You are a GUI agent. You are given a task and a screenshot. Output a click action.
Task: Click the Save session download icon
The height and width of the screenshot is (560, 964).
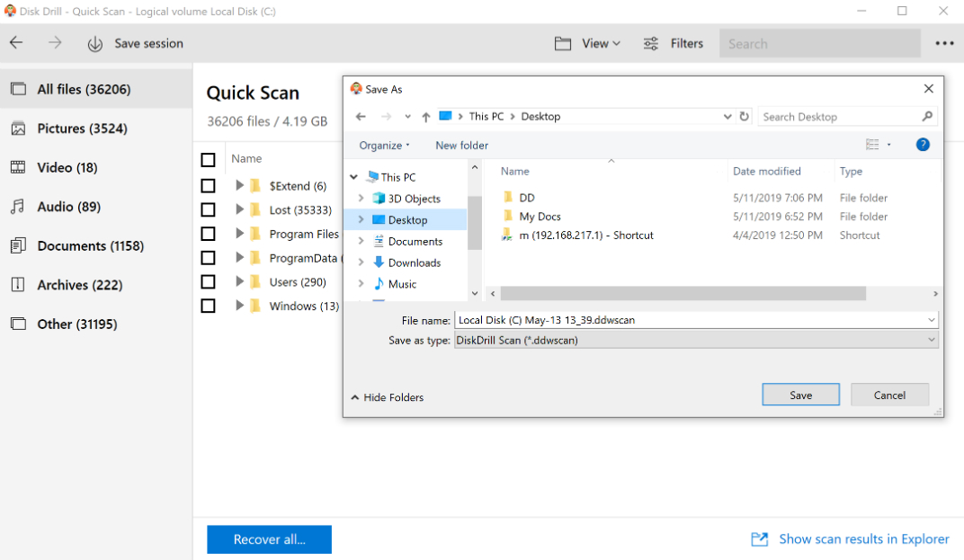click(x=94, y=44)
